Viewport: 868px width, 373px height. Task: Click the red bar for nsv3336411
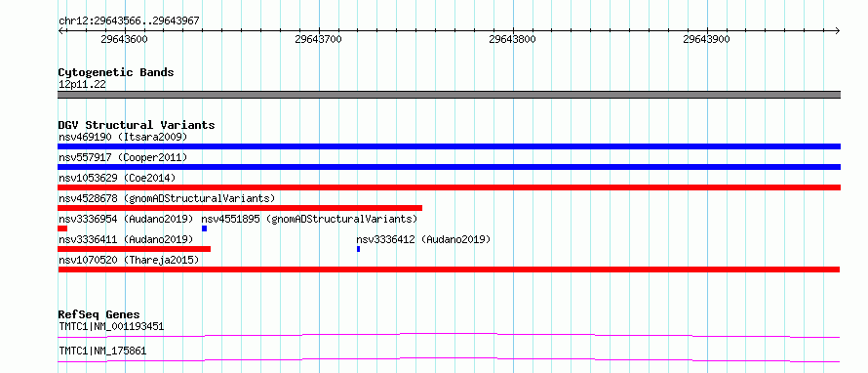click(135, 249)
